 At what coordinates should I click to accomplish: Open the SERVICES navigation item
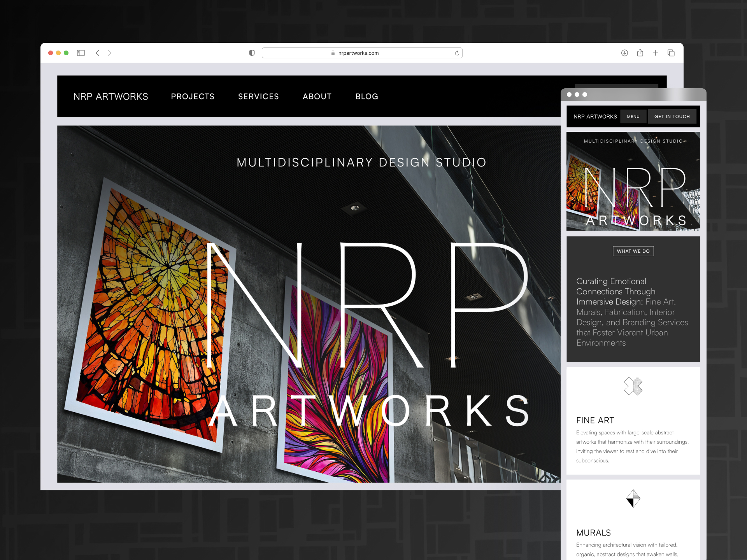click(258, 96)
